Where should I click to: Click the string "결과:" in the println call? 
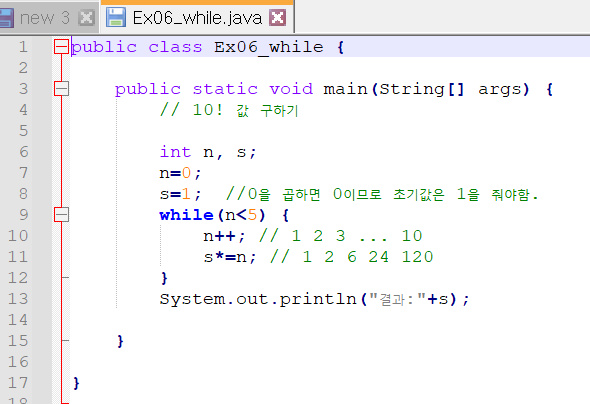point(397,299)
